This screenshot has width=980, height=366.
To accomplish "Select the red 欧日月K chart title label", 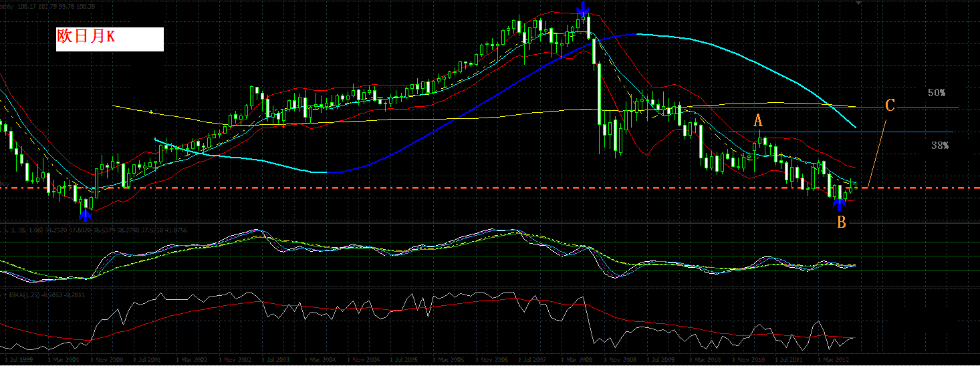I will point(86,37).
